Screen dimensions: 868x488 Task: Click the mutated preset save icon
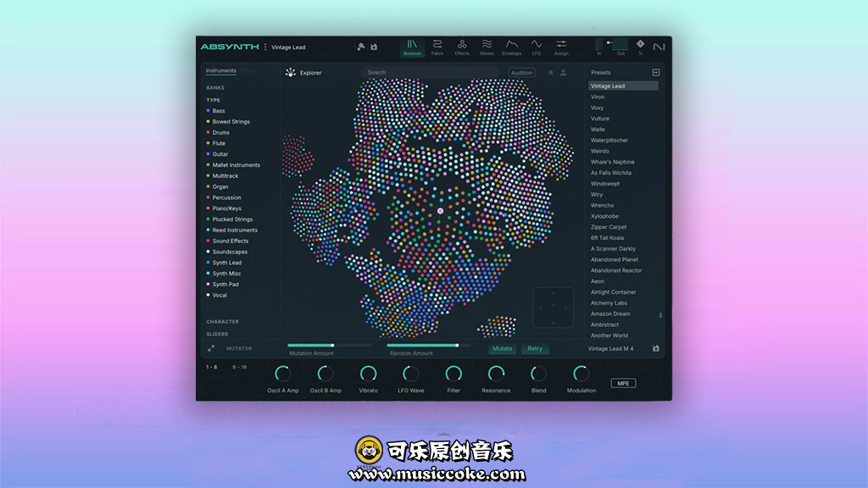point(655,348)
